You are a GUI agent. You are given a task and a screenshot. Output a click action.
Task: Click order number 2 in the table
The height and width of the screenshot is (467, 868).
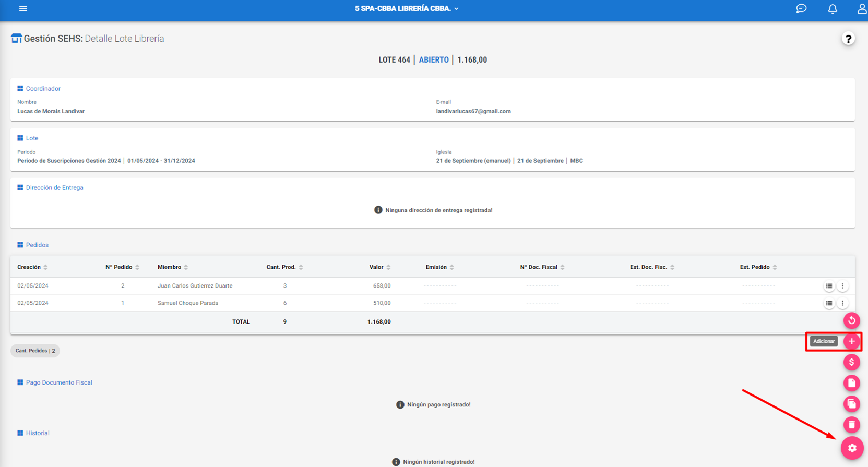tap(123, 286)
